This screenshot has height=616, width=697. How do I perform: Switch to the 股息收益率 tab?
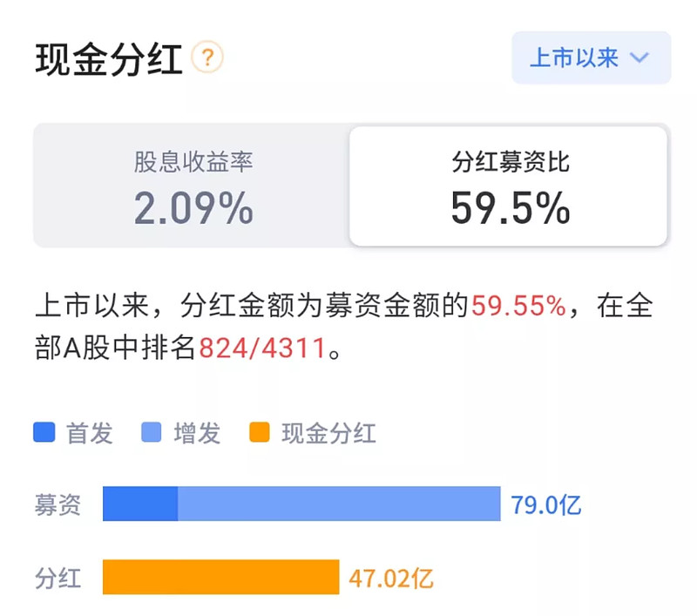(x=193, y=186)
